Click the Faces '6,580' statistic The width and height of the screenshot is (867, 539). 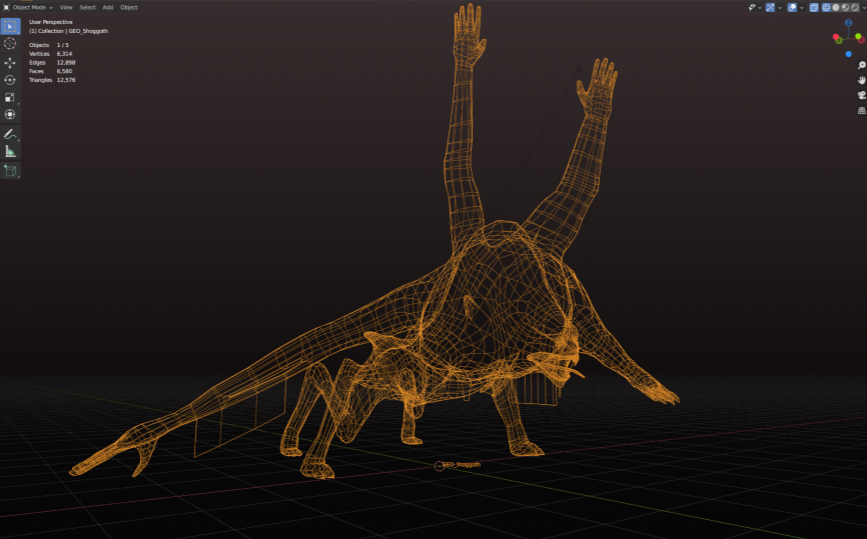(x=64, y=71)
